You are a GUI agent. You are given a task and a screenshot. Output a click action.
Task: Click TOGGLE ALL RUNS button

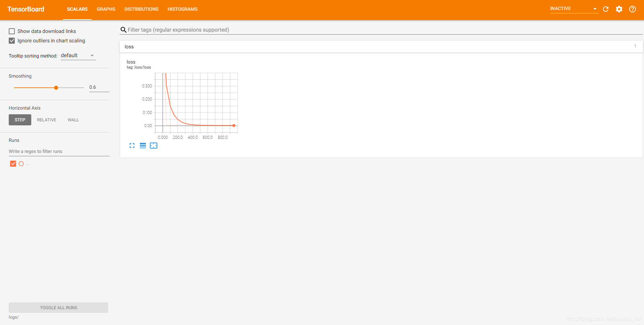58,308
